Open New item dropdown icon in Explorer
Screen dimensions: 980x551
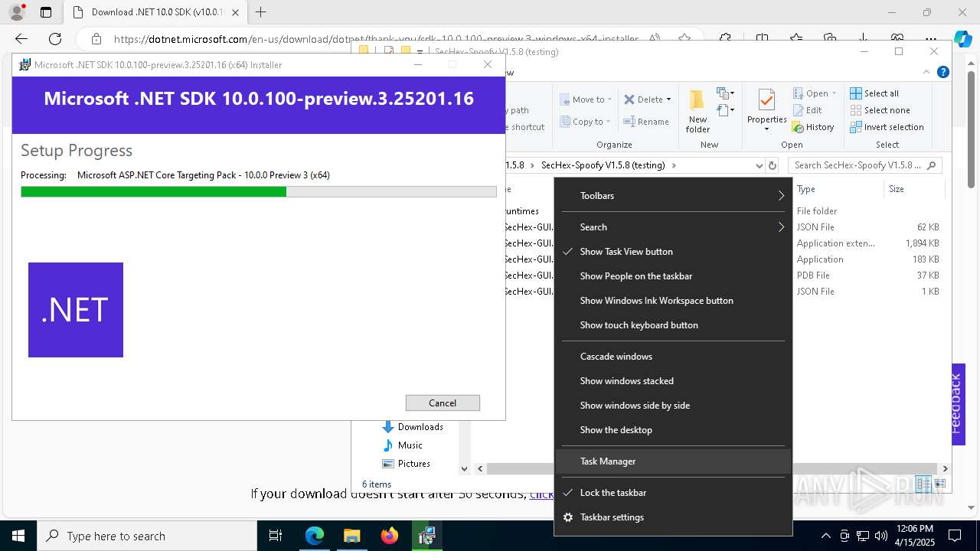pos(725,94)
